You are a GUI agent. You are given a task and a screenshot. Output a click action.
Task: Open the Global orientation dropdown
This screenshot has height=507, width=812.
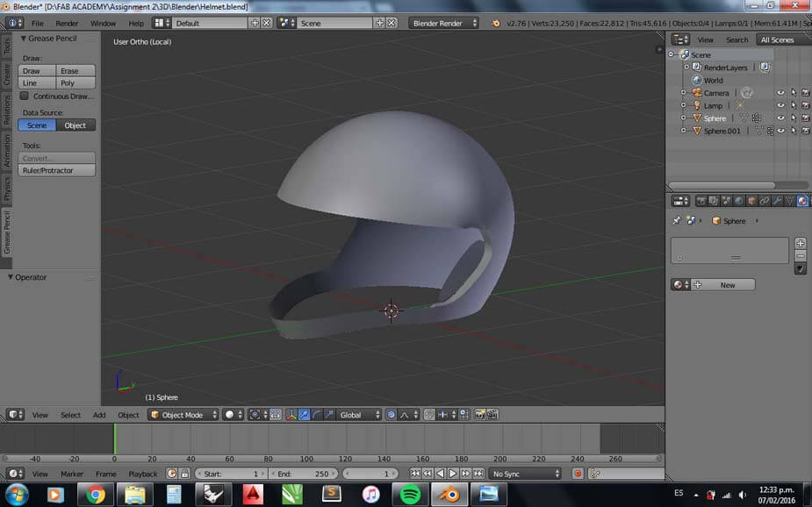[360, 415]
